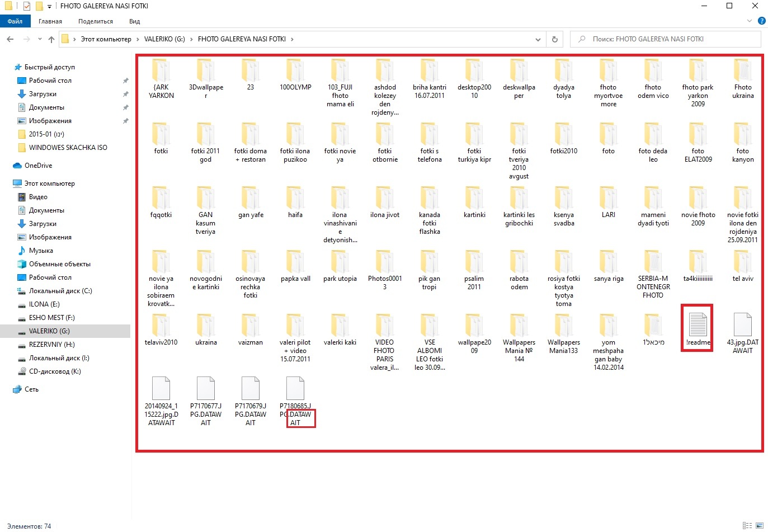Select the Wallpapers Mania133 folder
The width and height of the screenshot is (768, 532).
[564, 334]
